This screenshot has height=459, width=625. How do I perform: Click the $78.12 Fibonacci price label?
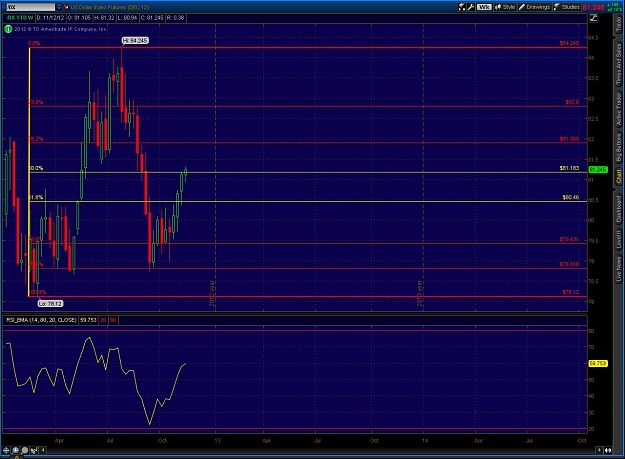[571, 292]
